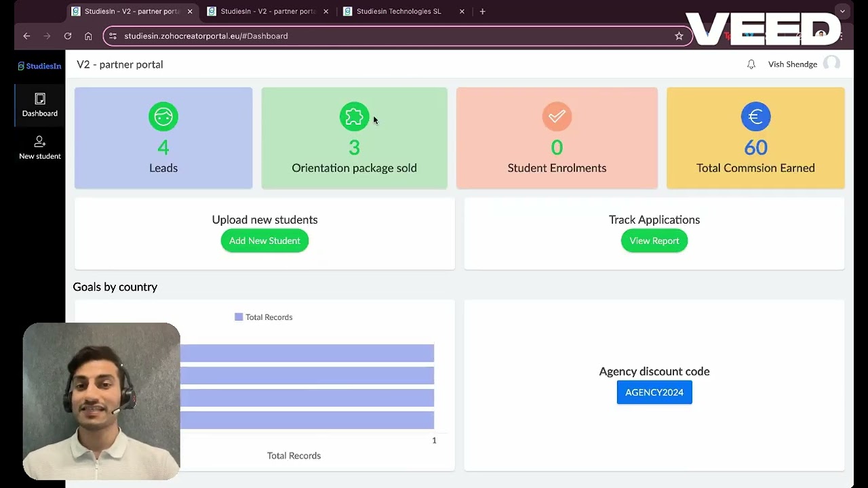The width and height of the screenshot is (868, 488).
Task: Click the presenter webcam thumbnail
Action: (102, 401)
